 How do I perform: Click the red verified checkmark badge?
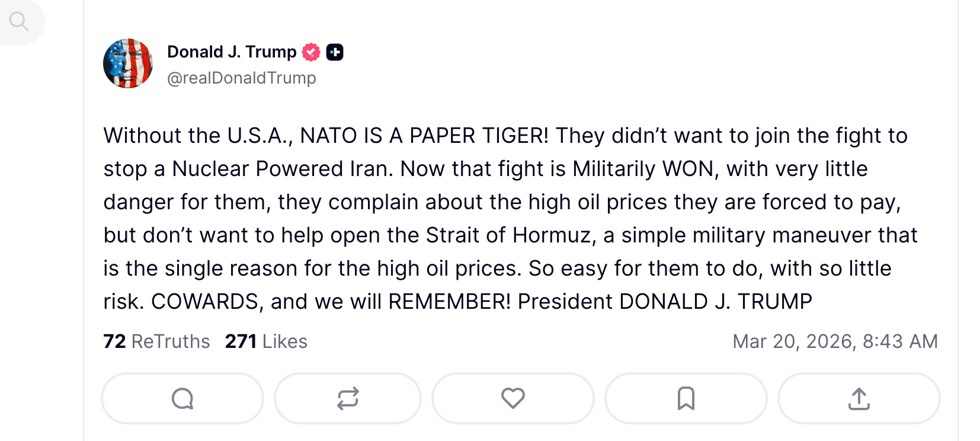tap(311, 52)
